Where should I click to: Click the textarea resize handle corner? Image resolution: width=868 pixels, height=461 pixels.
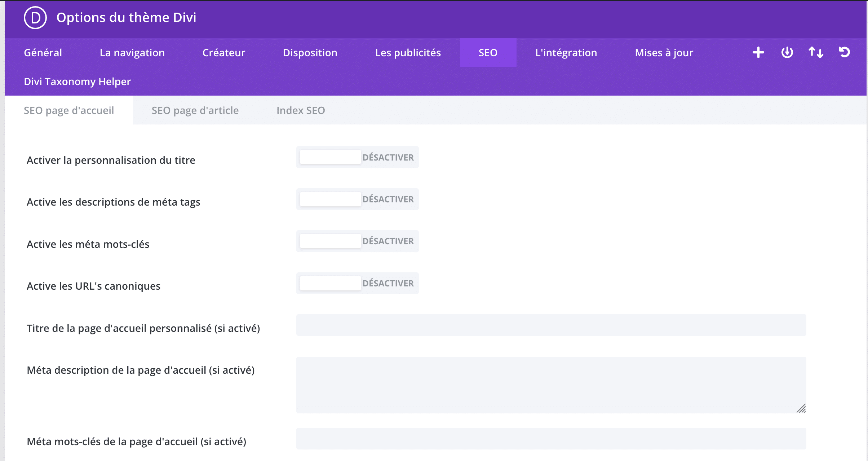pos(801,408)
